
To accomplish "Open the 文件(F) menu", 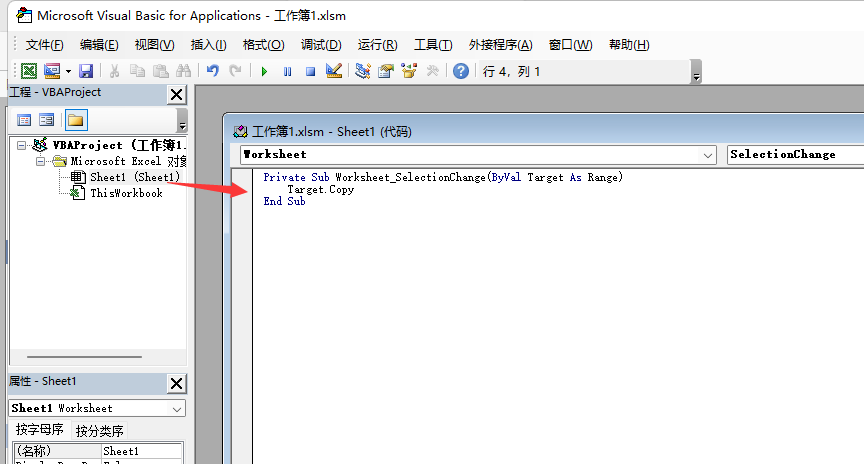I will pos(45,45).
